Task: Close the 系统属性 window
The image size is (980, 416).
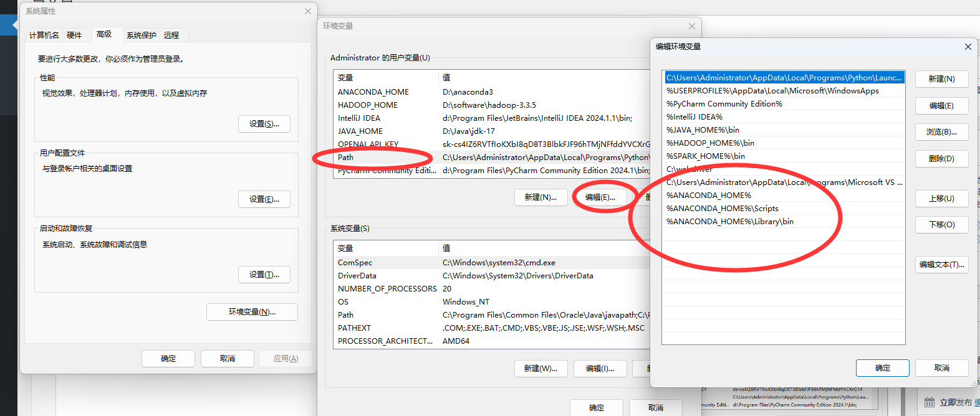Action: coord(308,11)
